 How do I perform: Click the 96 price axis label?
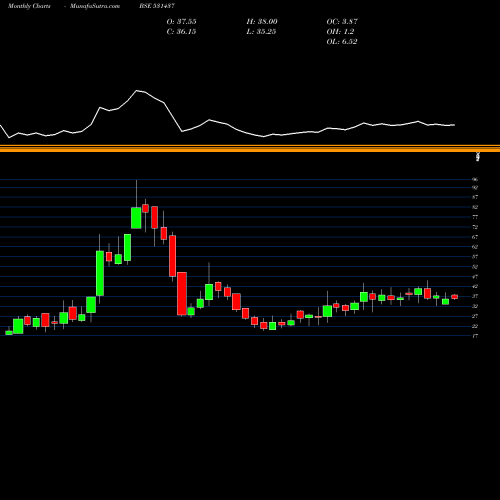click(x=475, y=179)
